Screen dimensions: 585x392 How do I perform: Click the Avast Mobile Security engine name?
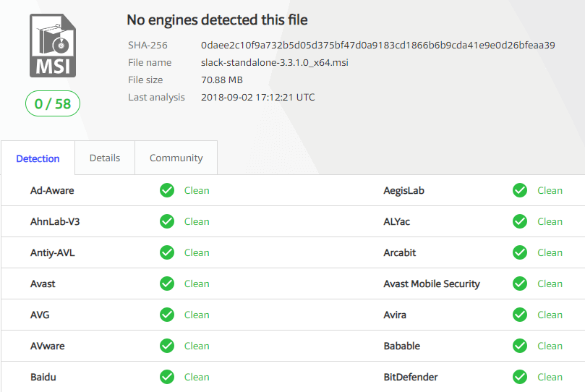coord(432,284)
